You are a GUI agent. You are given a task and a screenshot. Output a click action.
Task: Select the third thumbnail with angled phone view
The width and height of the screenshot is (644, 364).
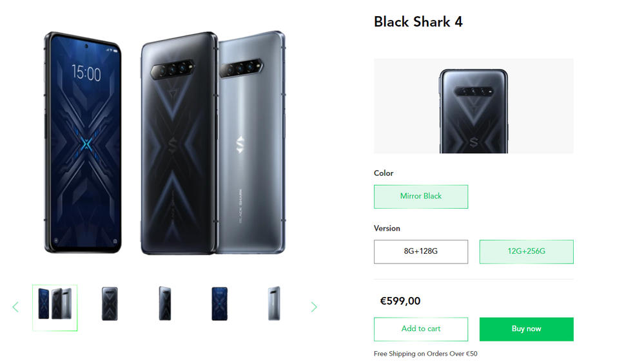click(164, 304)
